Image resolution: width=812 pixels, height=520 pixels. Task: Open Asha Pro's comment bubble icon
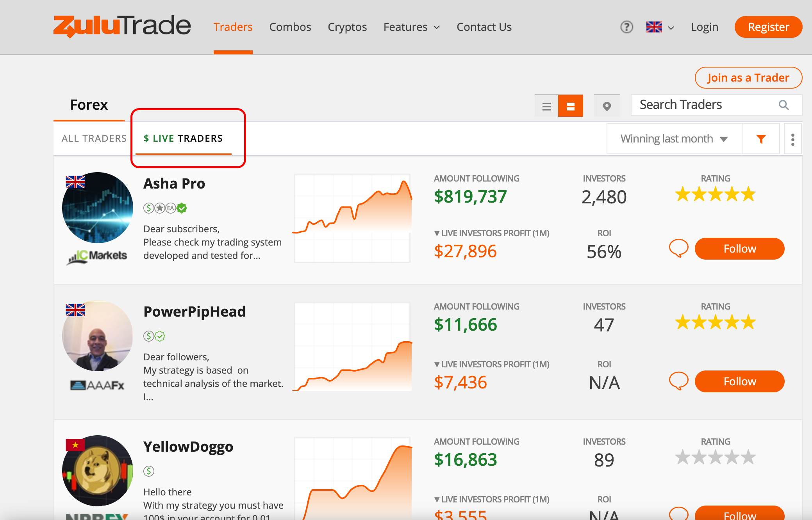[x=678, y=248]
